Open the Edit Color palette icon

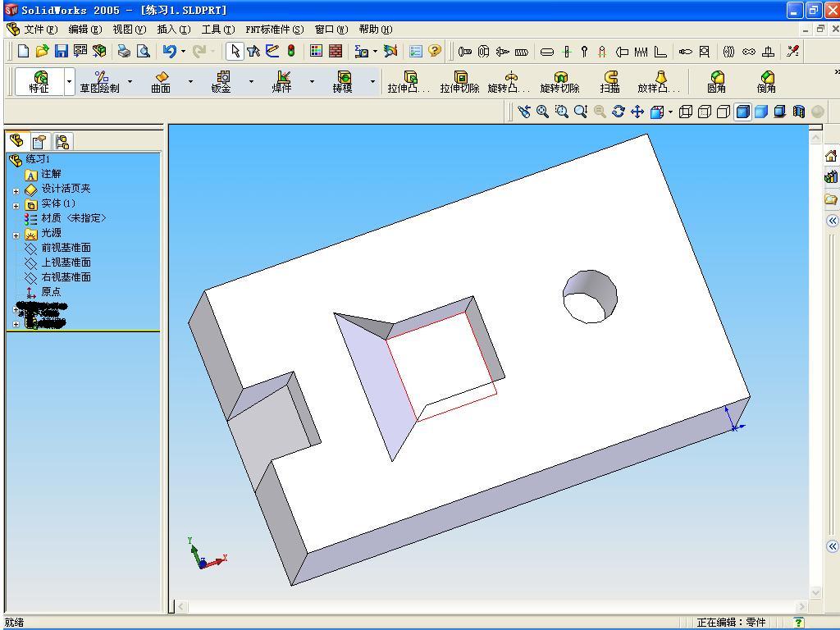click(316, 52)
